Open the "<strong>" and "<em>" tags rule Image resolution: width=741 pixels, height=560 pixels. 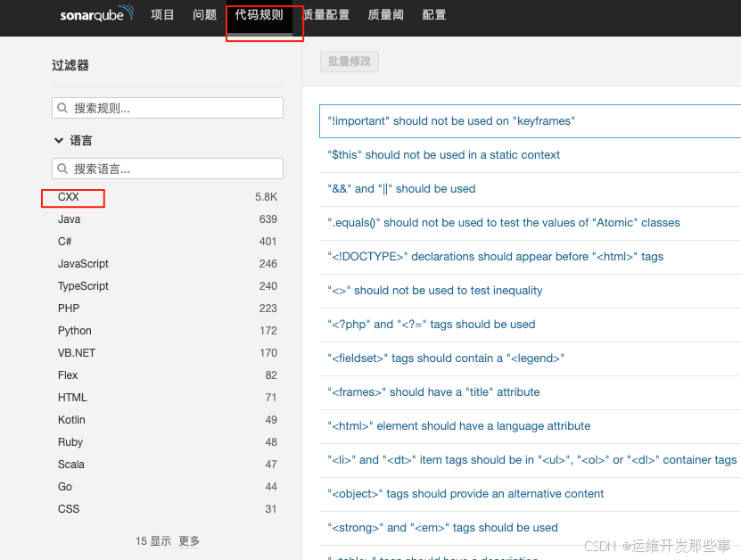pyautogui.click(x=442, y=527)
